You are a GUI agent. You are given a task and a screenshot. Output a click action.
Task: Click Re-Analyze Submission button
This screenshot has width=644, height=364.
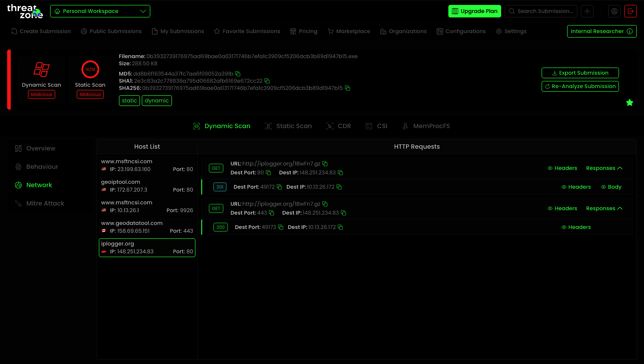coord(580,87)
